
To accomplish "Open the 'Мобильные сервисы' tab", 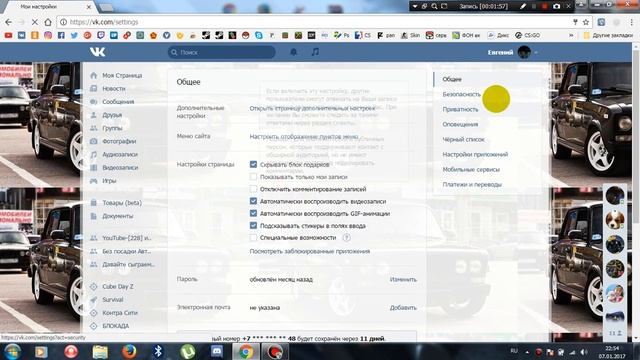I will click(471, 169).
